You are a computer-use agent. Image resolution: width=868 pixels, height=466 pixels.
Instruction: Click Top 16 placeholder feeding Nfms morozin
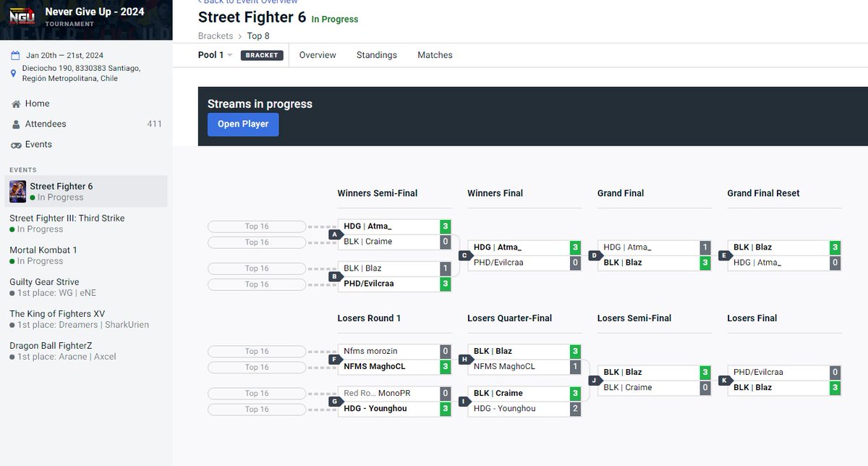pyautogui.click(x=257, y=352)
